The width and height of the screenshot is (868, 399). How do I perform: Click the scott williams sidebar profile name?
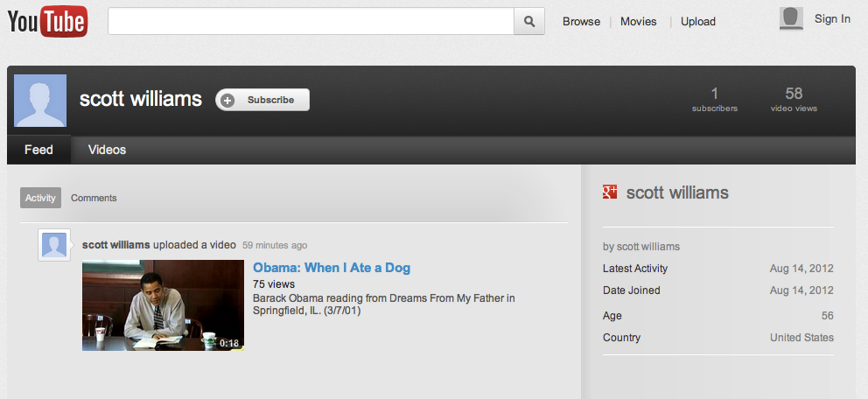(x=676, y=192)
